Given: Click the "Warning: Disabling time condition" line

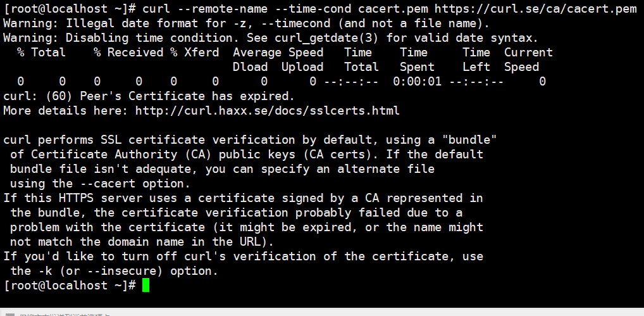Looking at the screenshot, I should (x=271, y=38).
